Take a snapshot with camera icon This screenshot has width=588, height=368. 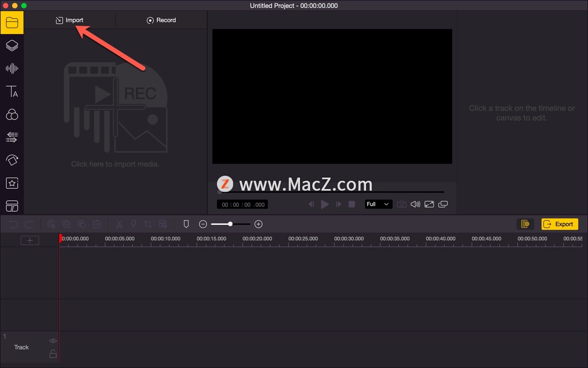click(x=401, y=204)
